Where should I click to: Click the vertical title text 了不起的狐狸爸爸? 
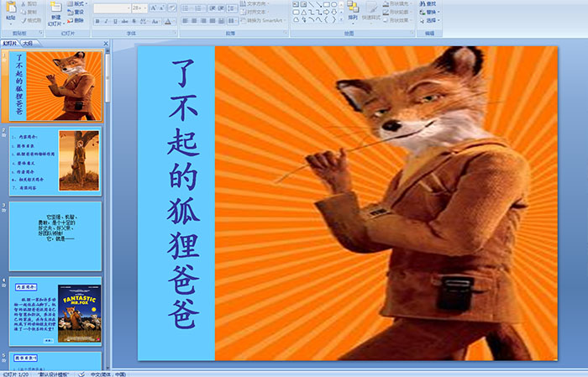pyautogui.click(x=183, y=194)
